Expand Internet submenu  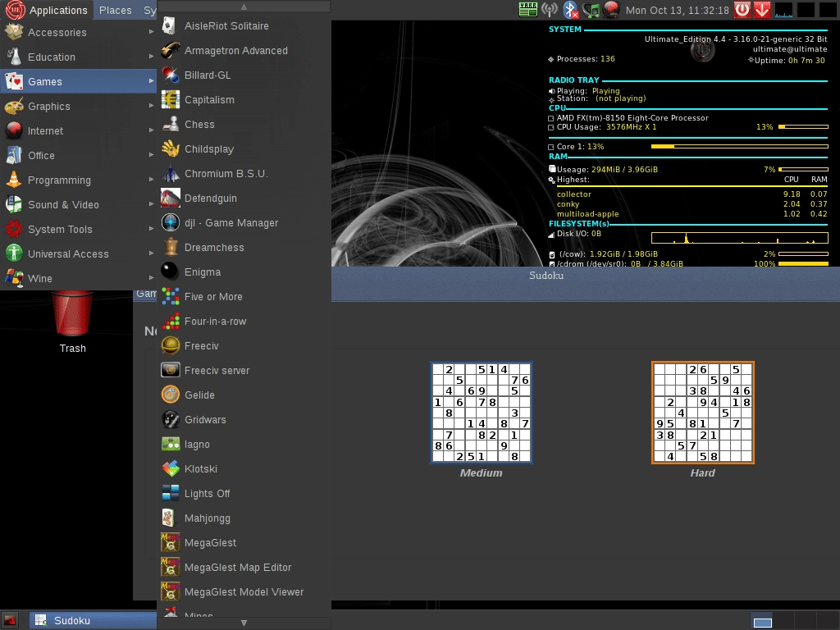coord(78,130)
